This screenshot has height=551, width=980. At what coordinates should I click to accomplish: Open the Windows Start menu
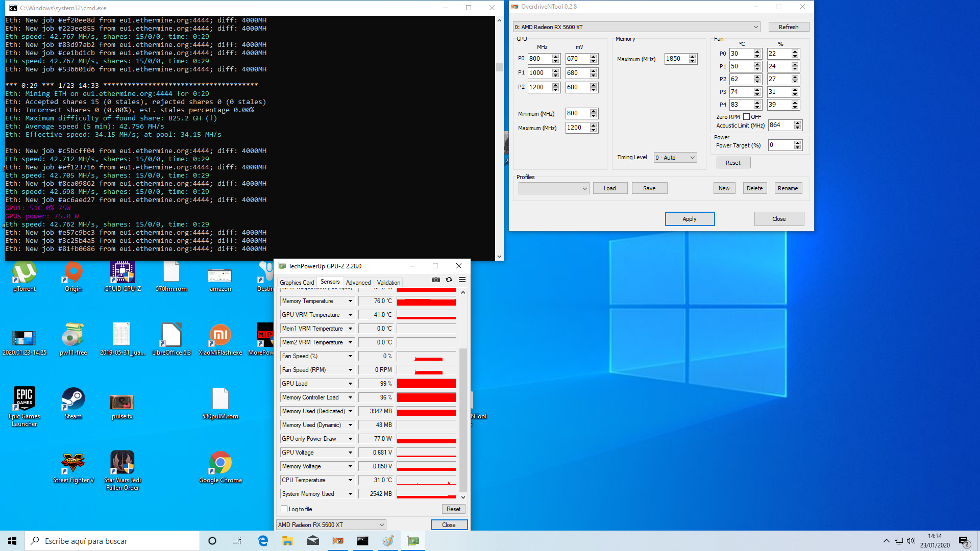click(x=12, y=541)
